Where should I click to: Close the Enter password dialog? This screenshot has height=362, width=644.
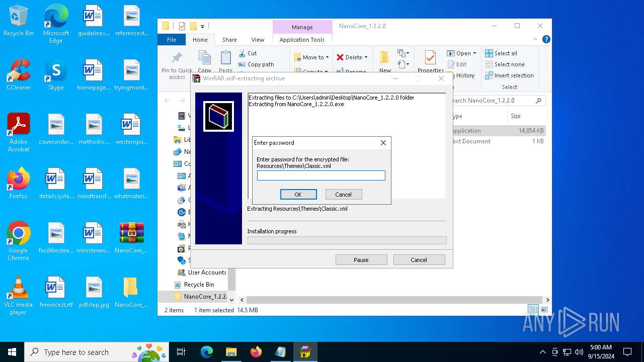pos(383,143)
